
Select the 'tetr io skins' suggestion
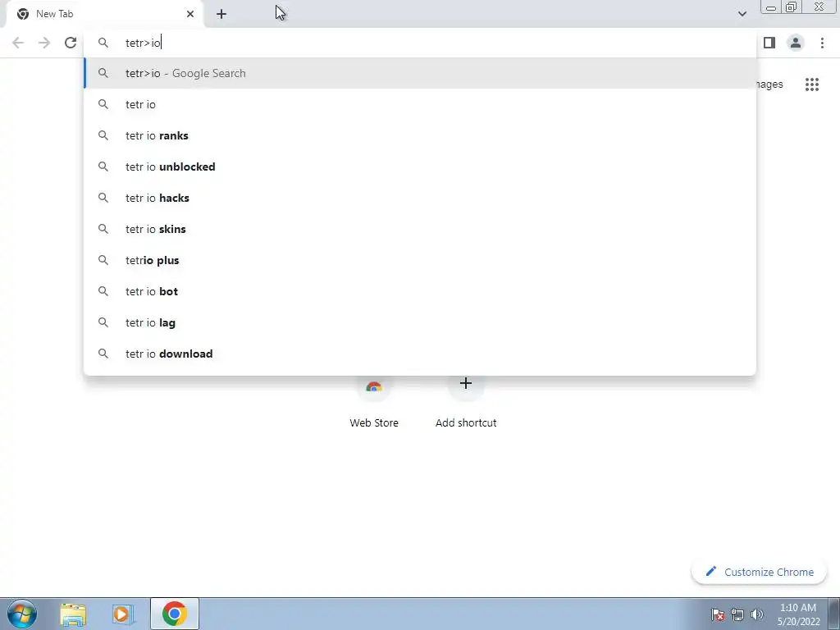tap(421, 229)
